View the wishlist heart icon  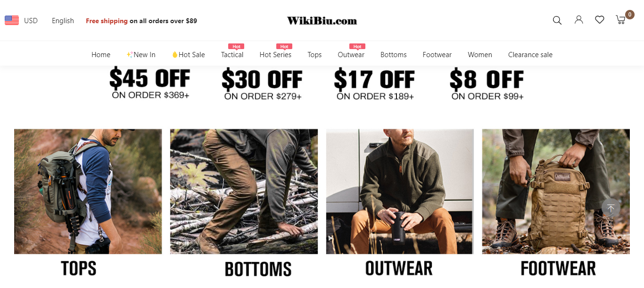[599, 20]
